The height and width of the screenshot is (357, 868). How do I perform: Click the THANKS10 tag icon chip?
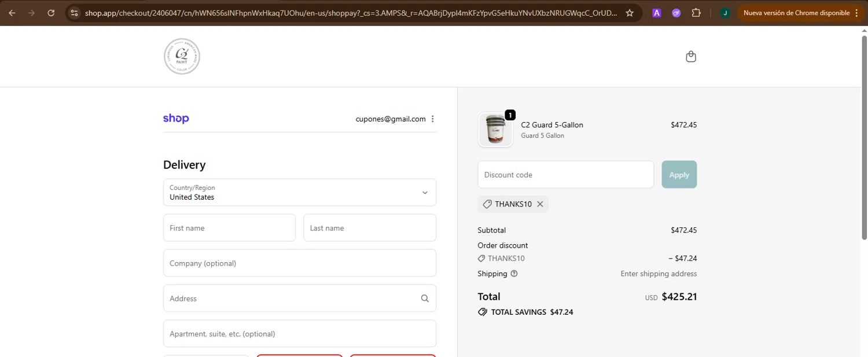[487, 204]
